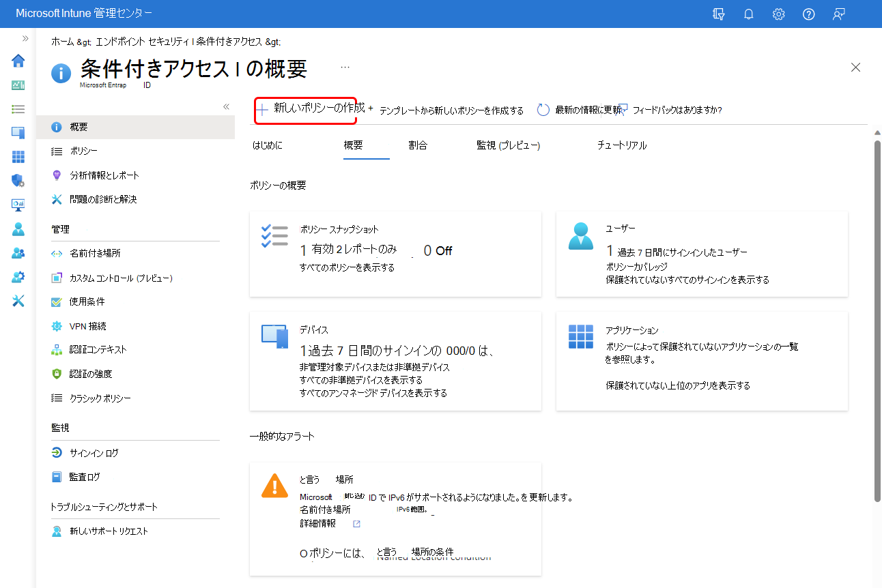882x588 pixels.
Task: Switch to はじめに tab
Action: click(x=267, y=145)
